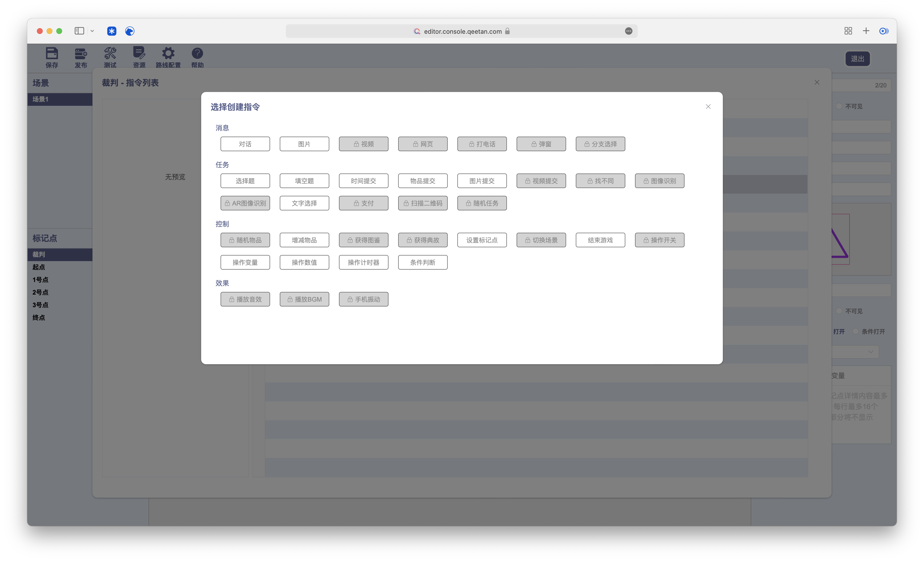Image resolution: width=924 pixels, height=562 pixels.
Task: Close the 选择创建指令 dialog
Action: [x=708, y=107]
